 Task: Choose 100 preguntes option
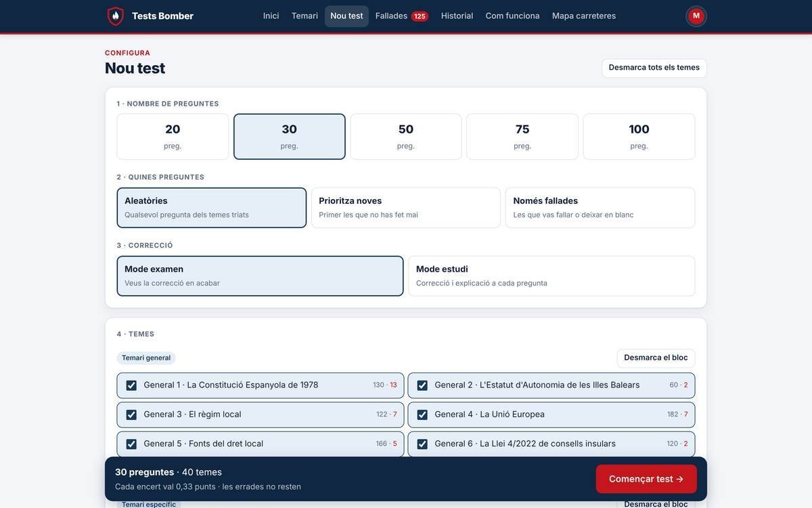tap(639, 136)
